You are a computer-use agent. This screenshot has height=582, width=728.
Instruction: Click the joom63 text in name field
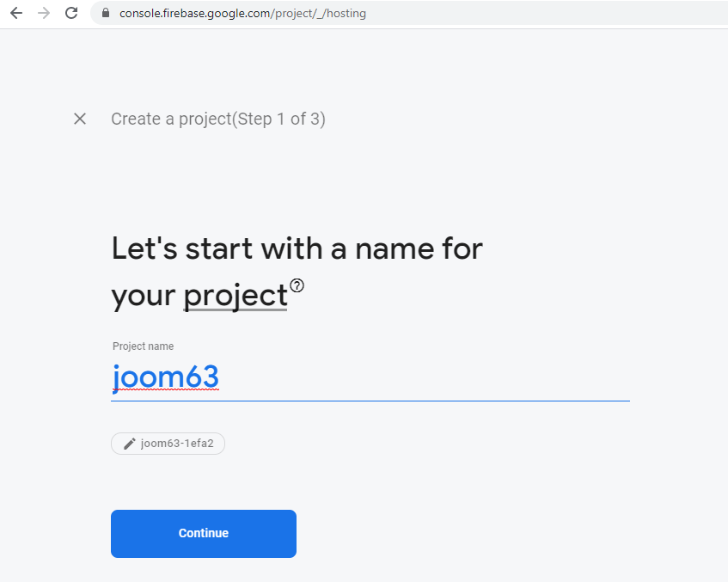(165, 377)
